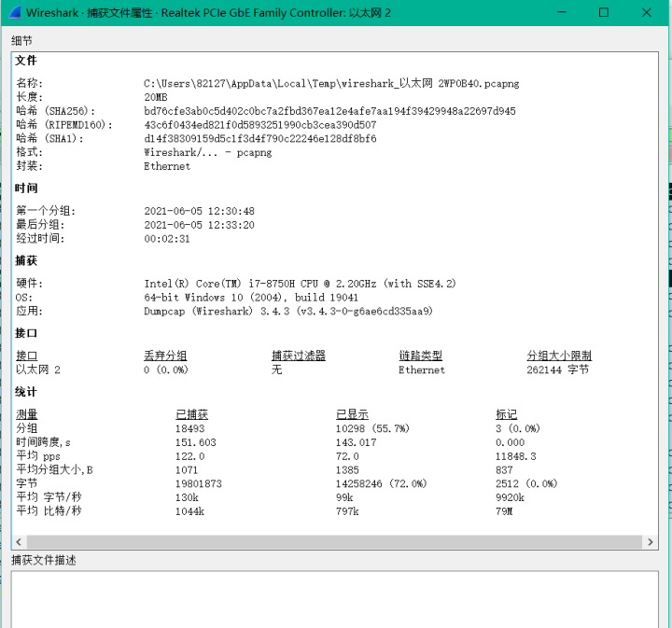Click the horizontal scrollbar track in details pane
The width and height of the screenshot is (672, 628).
[x=334, y=542]
